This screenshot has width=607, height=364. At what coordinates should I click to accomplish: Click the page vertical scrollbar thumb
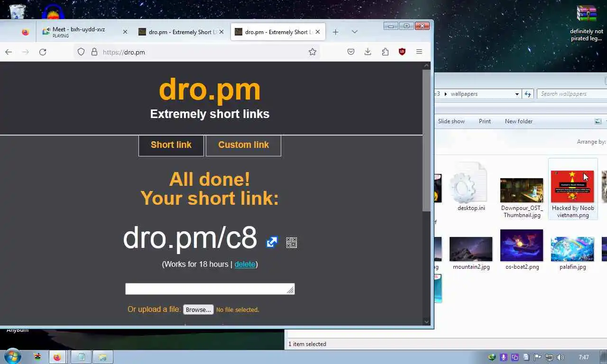[426, 140]
